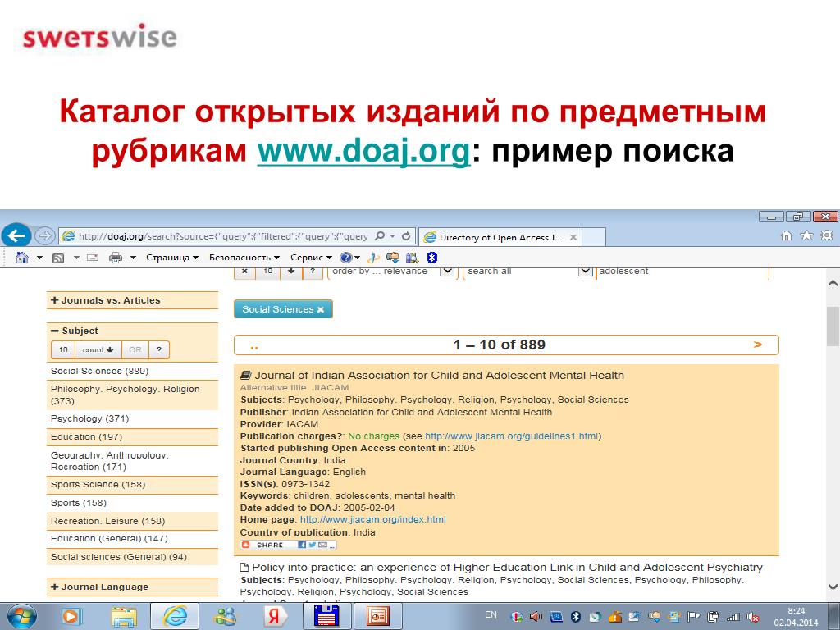Click the Share button under journal record
The image size is (840, 630).
288,545
